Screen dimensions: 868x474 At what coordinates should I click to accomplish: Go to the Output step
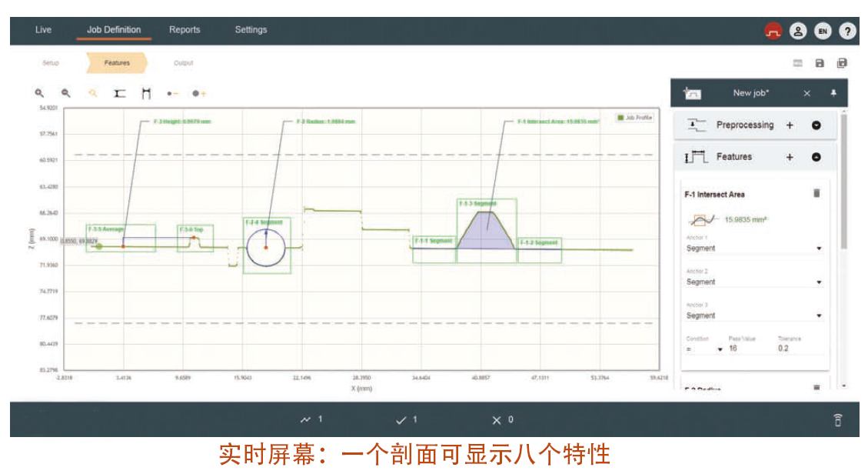(183, 63)
